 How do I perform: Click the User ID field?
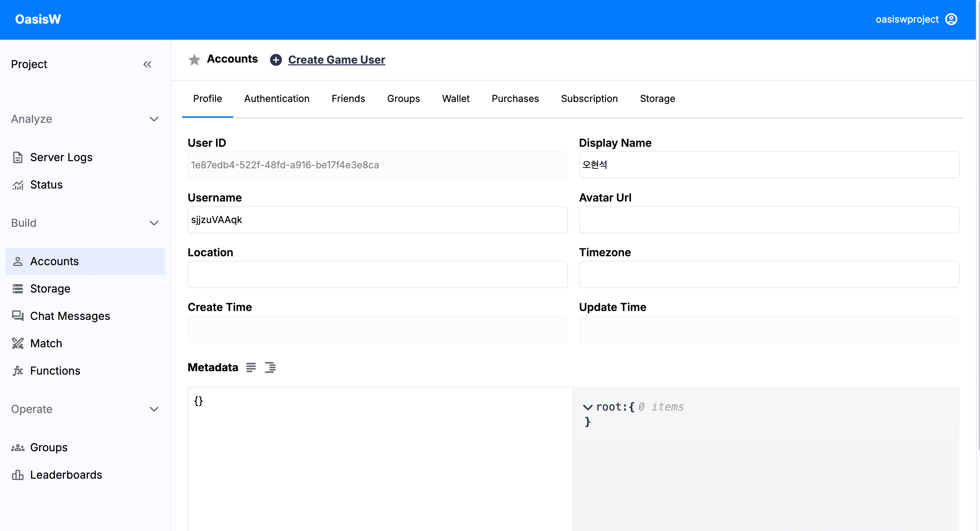coord(377,165)
